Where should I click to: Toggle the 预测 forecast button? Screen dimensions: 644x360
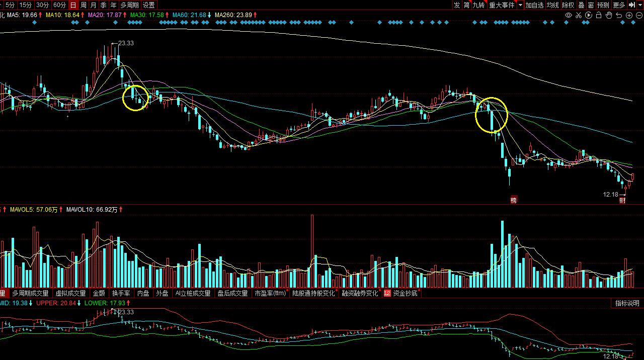point(603,5)
